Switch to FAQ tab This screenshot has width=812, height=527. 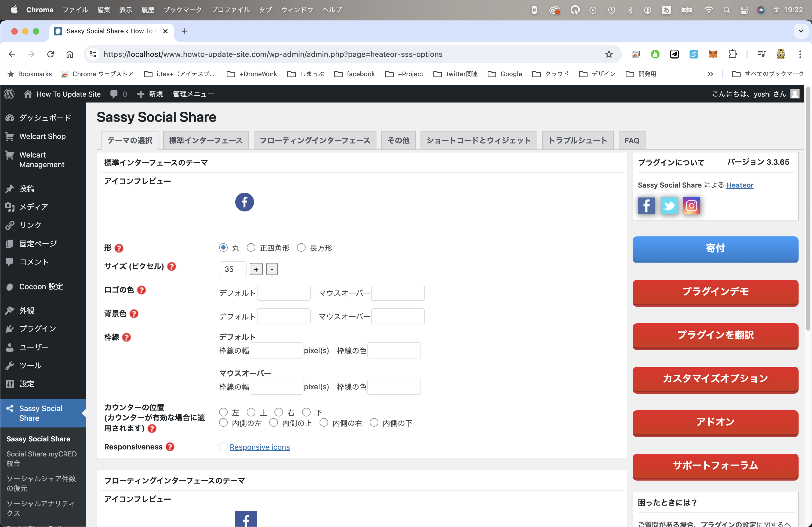click(x=632, y=140)
